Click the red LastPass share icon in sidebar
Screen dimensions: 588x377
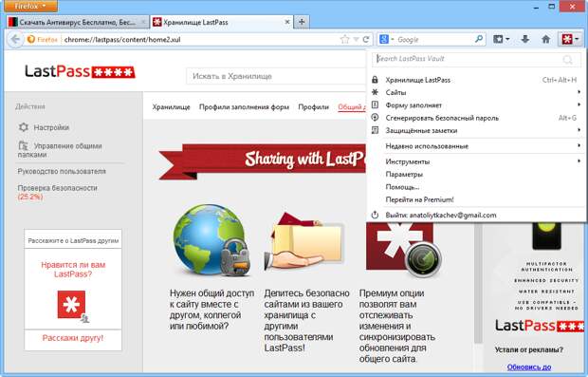(x=72, y=306)
